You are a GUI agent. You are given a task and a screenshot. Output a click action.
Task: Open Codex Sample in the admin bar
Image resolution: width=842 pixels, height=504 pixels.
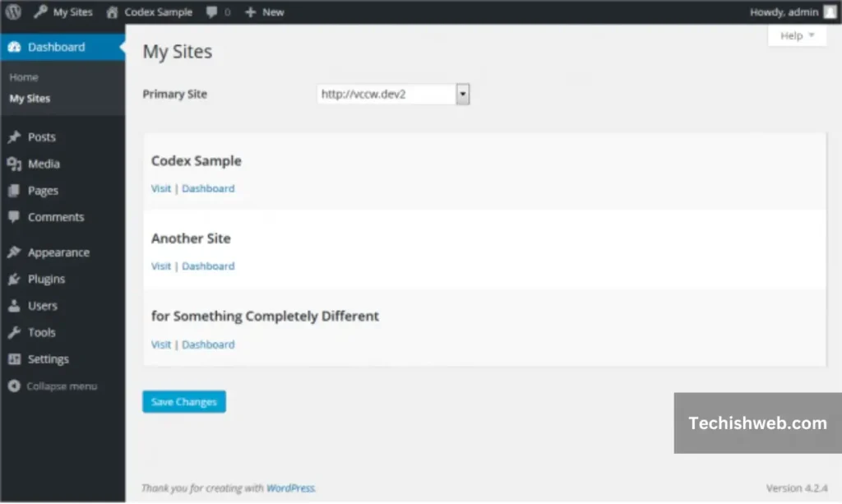click(x=158, y=12)
